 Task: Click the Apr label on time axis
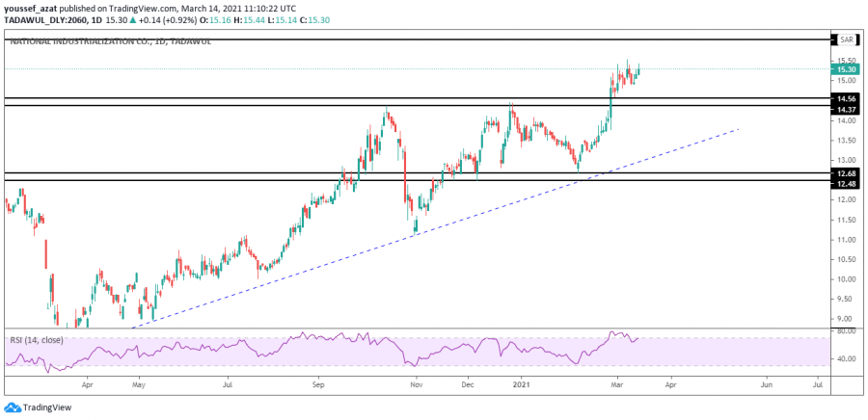pos(87,383)
